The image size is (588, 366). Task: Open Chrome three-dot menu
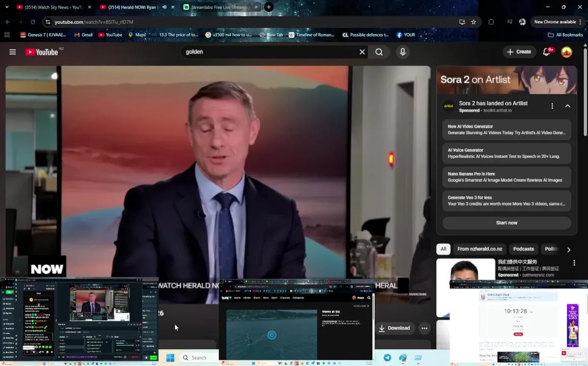click(580, 22)
